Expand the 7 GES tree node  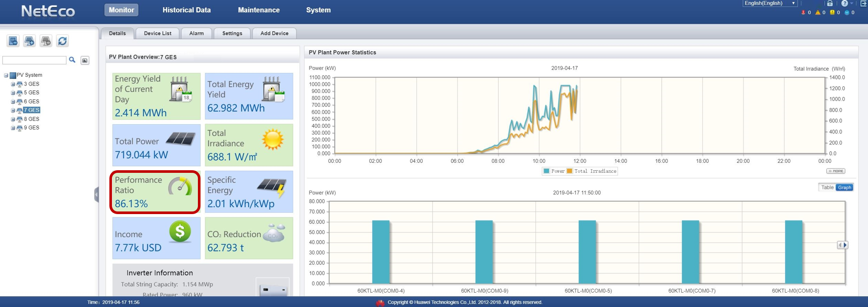(13, 110)
